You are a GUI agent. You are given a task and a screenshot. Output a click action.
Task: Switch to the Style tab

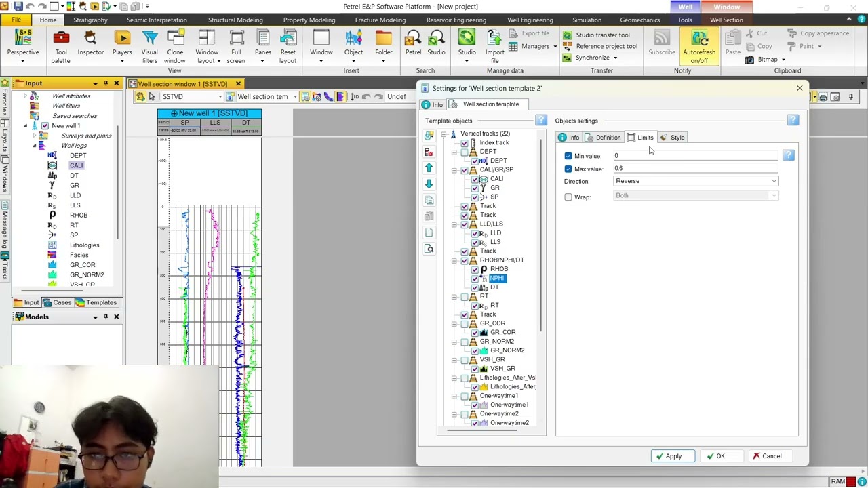[x=672, y=138]
